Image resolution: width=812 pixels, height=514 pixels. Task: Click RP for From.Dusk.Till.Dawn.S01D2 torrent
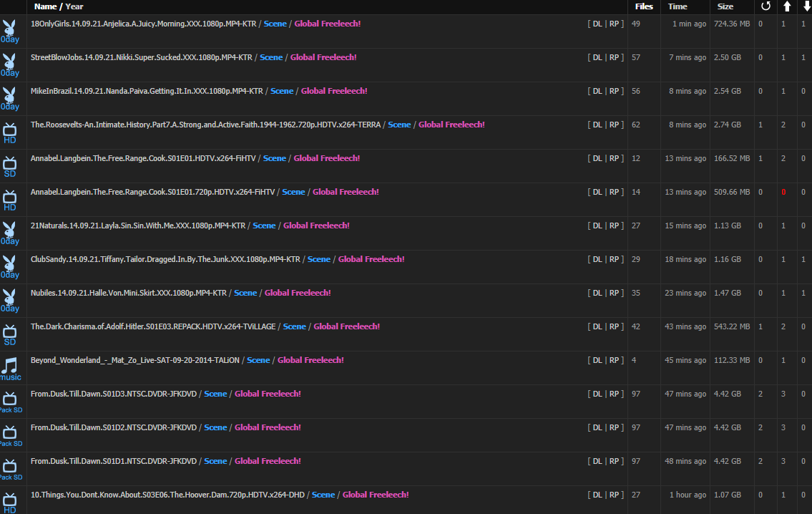click(614, 427)
